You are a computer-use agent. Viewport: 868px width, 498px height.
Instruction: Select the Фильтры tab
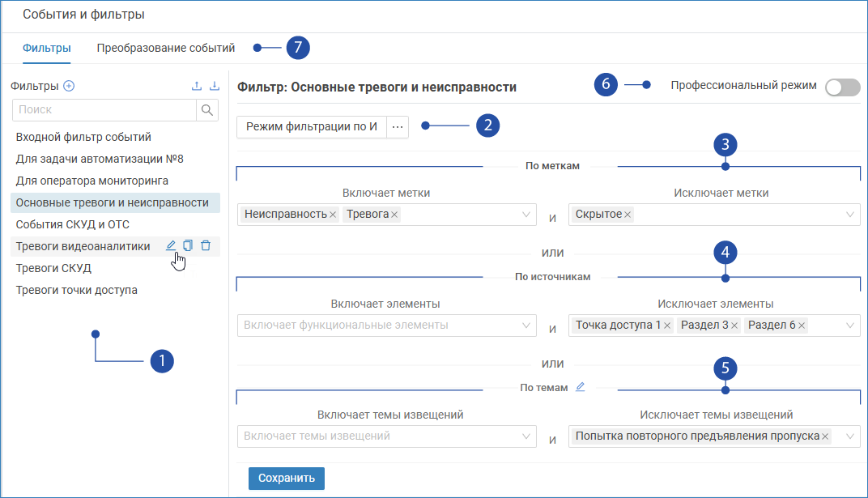[x=47, y=48]
